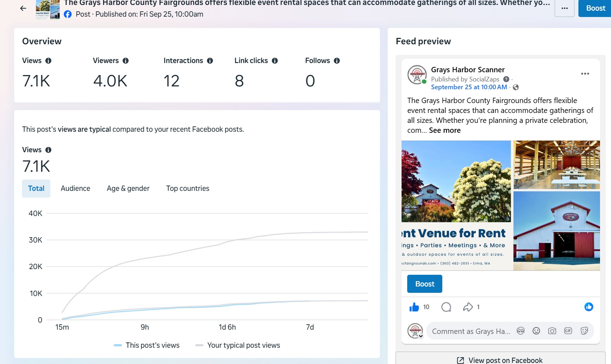Click This post's views legend entry

147,345
